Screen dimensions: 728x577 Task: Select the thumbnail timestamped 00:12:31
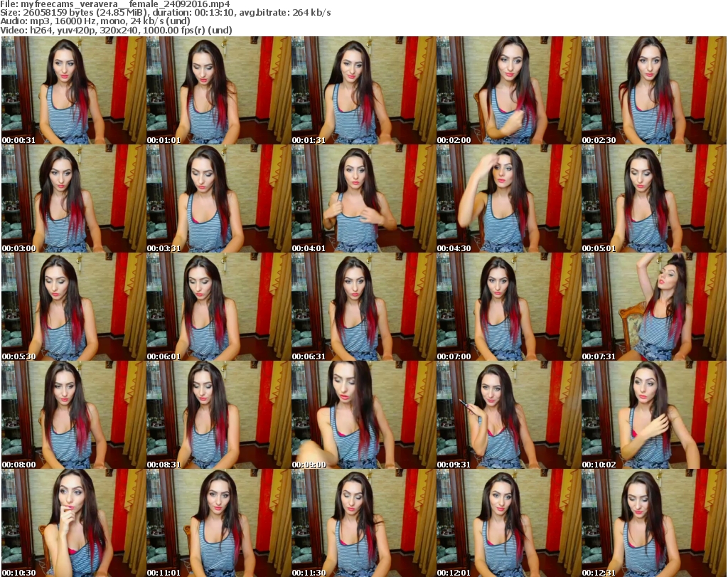coord(654,523)
